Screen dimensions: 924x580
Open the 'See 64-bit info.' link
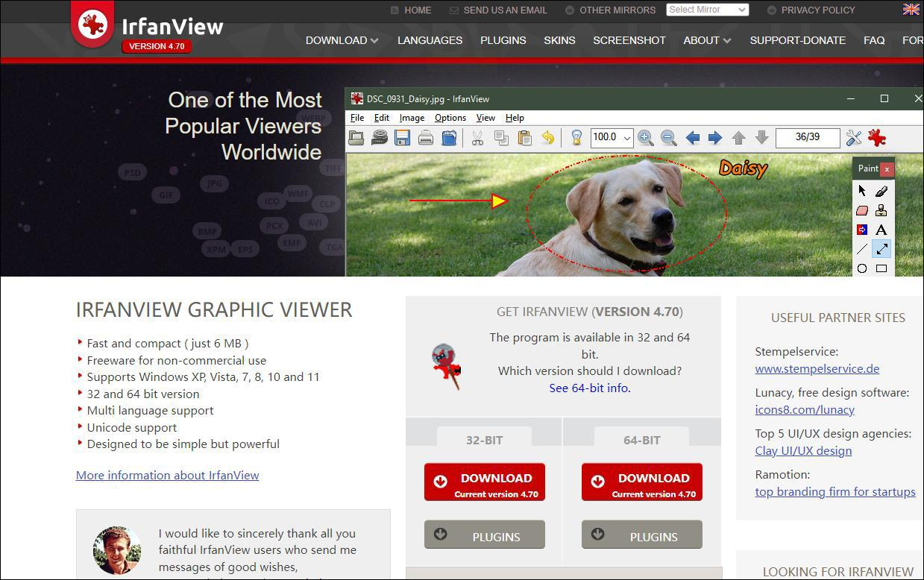590,388
